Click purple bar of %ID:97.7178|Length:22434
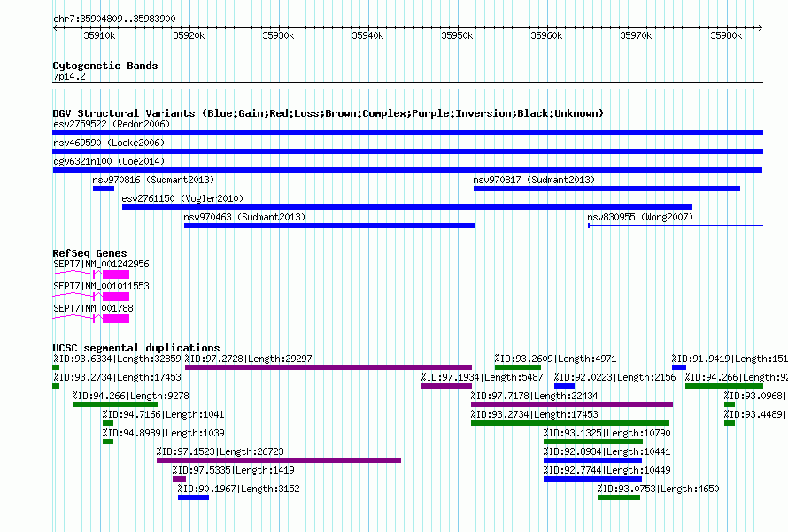This screenshot has width=788, height=532. [x=572, y=405]
